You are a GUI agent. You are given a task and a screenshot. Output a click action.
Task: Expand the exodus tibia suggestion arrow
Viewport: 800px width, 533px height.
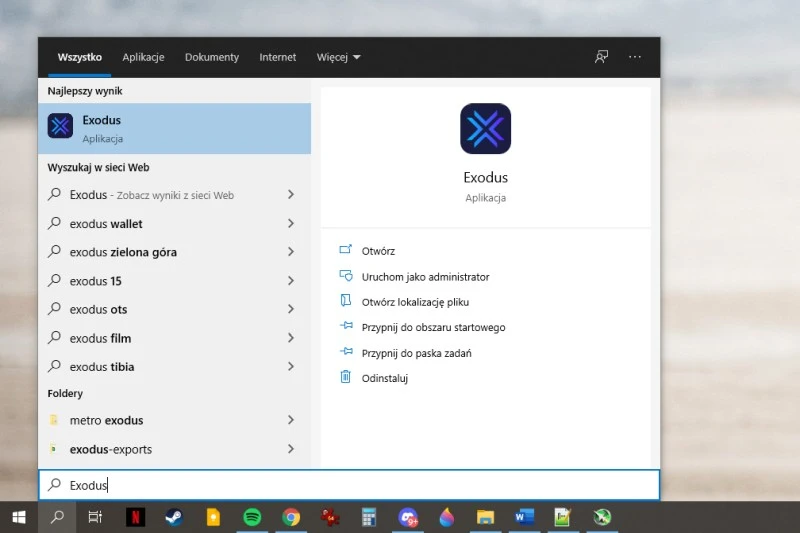click(291, 366)
